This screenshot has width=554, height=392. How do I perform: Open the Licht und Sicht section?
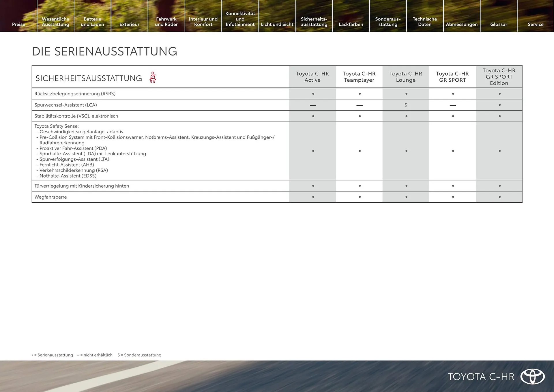click(277, 24)
